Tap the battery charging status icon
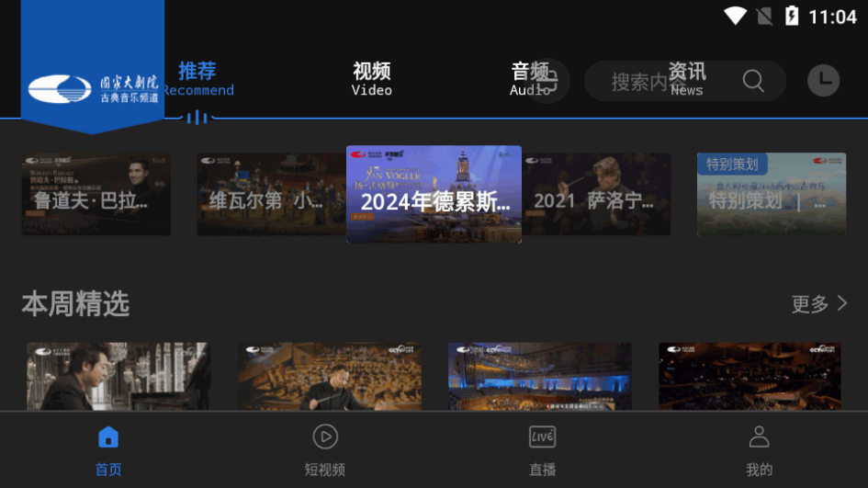This screenshot has height=488, width=868. 792,16
